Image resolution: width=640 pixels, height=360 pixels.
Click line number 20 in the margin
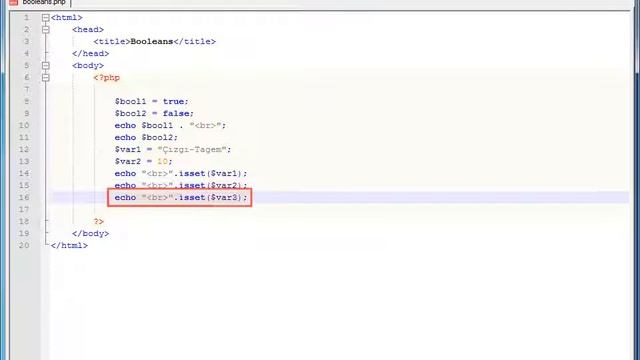pos(24,245)
